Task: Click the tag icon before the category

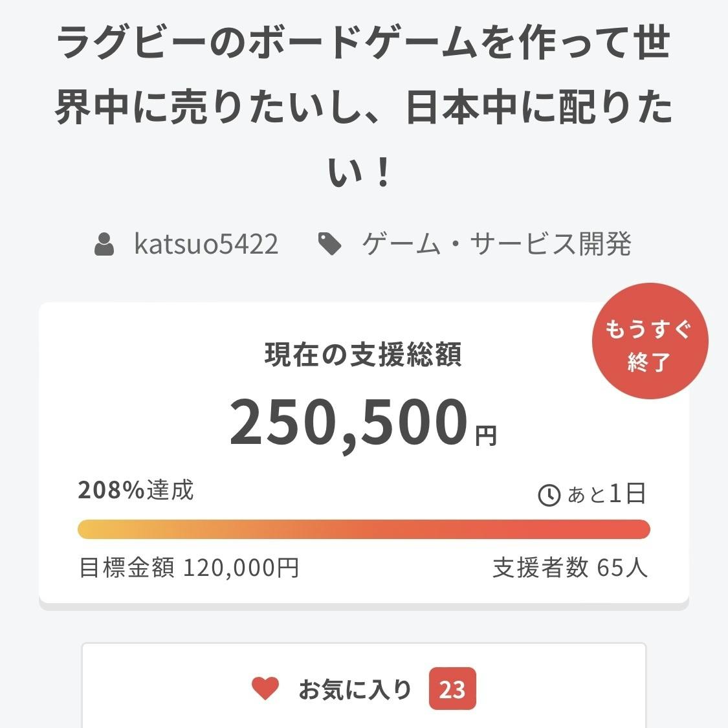Action: [330, 244]
